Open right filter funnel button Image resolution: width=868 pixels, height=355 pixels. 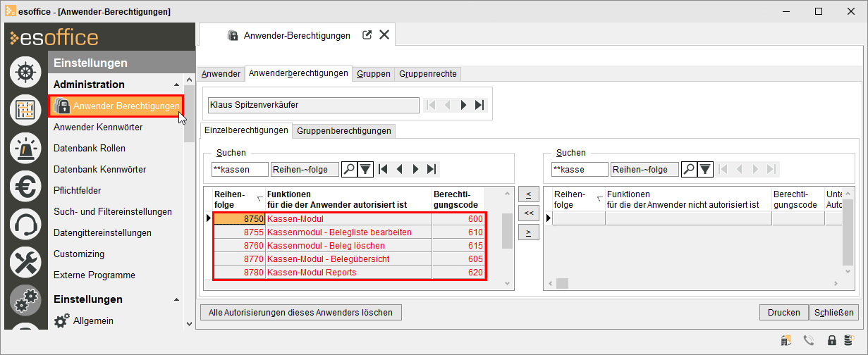[705, 169]
